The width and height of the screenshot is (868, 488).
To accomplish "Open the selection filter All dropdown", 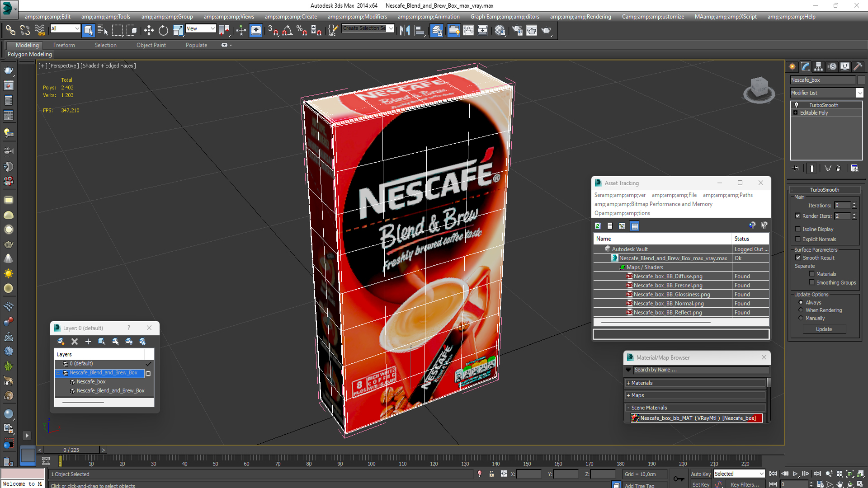I will point(77,28).
